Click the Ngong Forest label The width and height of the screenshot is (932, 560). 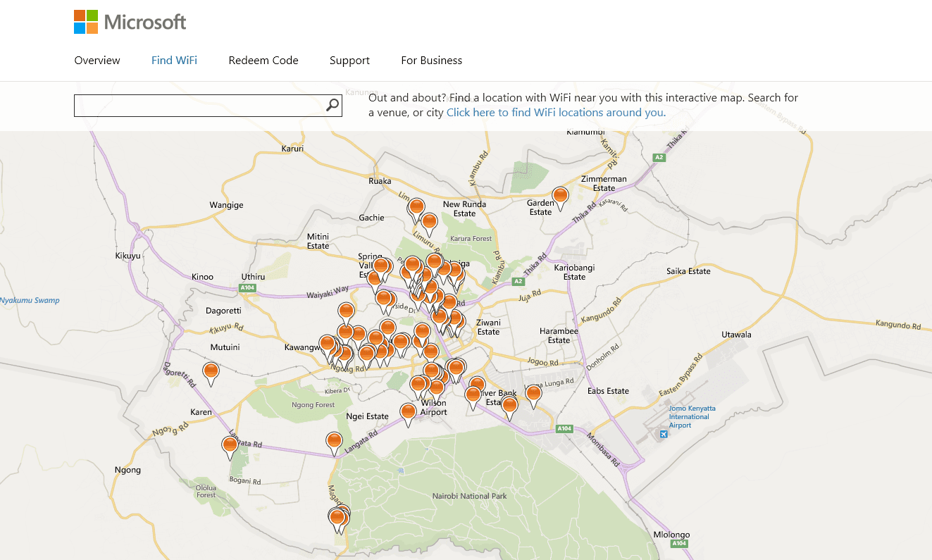313,405
